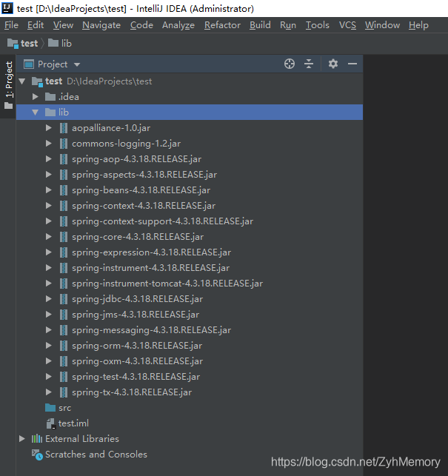Image resolution: width=448 pixels, height=476 pixels.
Task: Select spring-instrument-4.3.18.RELEASE.jar
Action: tap(150, 268)
